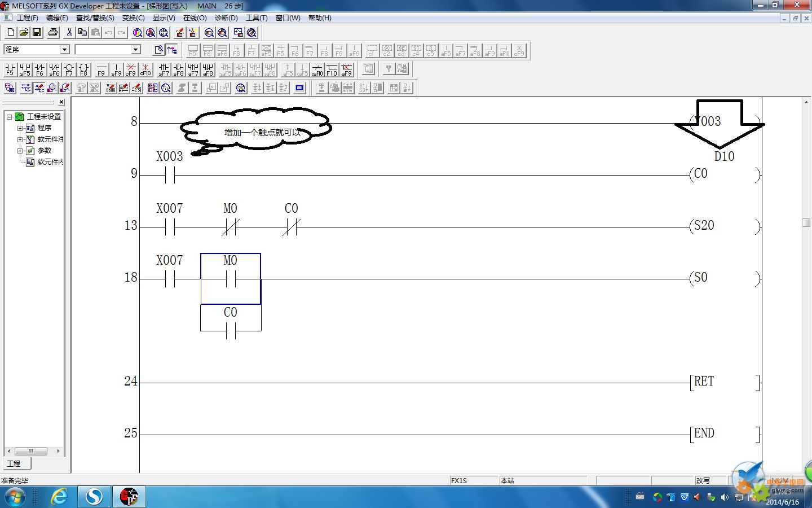Cut selection with the scissors icon
The height and width of the screenshot is (508, 812).
point(69,32)
